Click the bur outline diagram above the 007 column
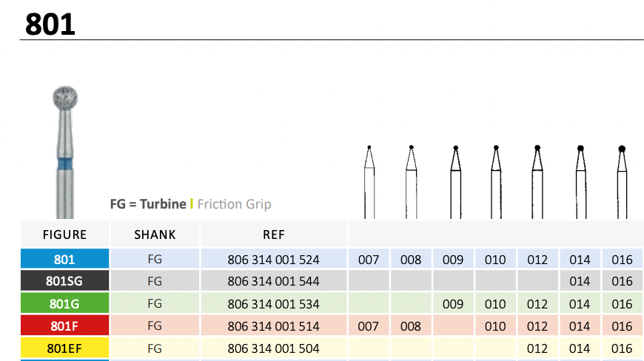Viewport: 644px width, 361px height. point(369,180)
